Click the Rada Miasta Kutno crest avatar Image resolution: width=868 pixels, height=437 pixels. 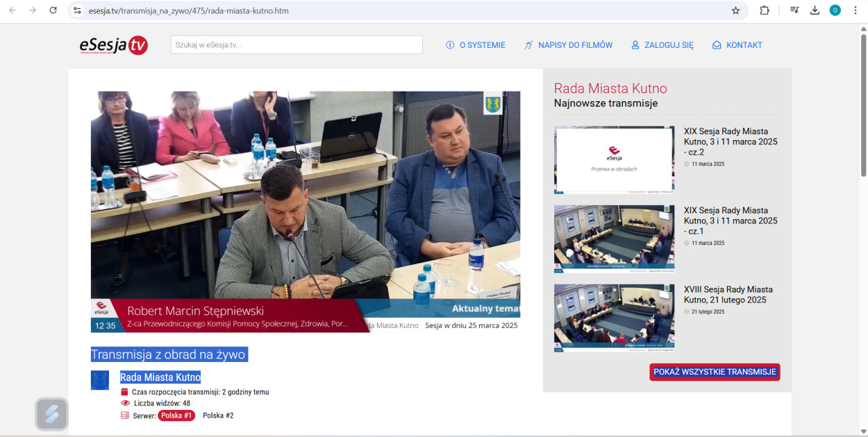click(x=100, y=380)
